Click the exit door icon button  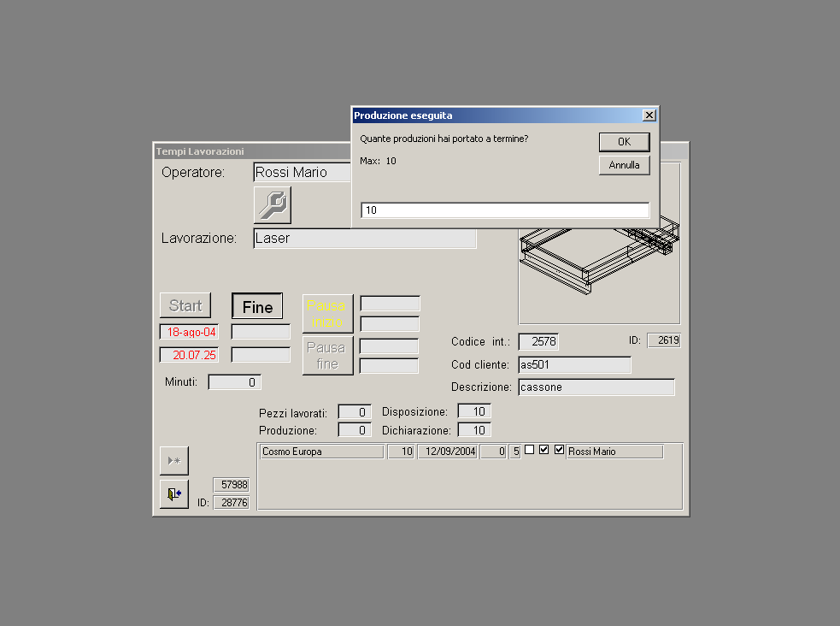tap(174, 493)
